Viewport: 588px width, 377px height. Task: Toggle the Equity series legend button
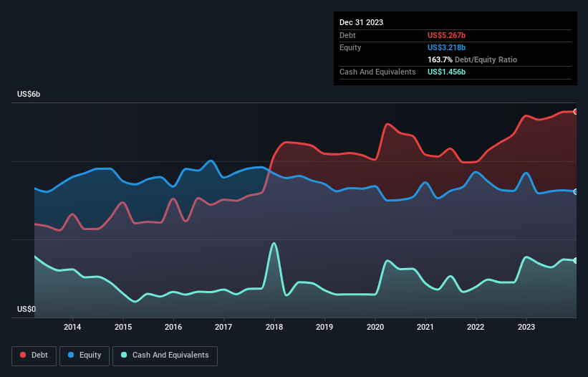85,355
